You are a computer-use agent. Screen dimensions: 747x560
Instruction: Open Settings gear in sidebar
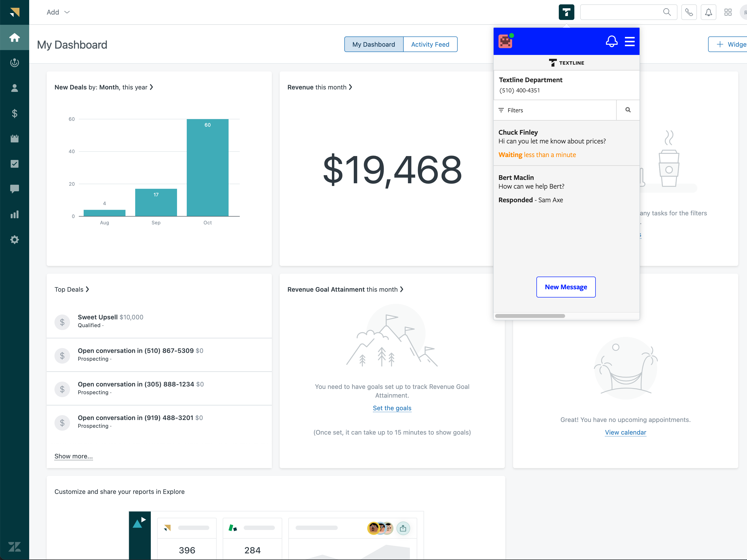point(15,240)
